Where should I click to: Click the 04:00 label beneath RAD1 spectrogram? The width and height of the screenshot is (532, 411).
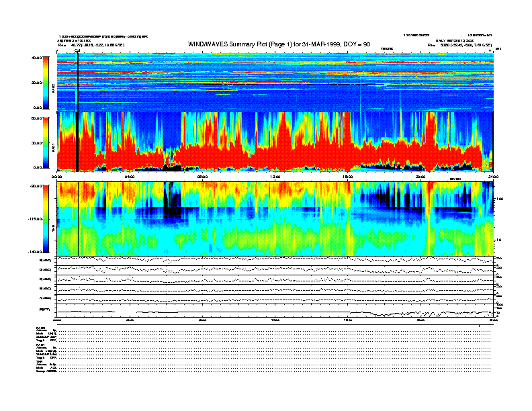click(x=130, y=177)
